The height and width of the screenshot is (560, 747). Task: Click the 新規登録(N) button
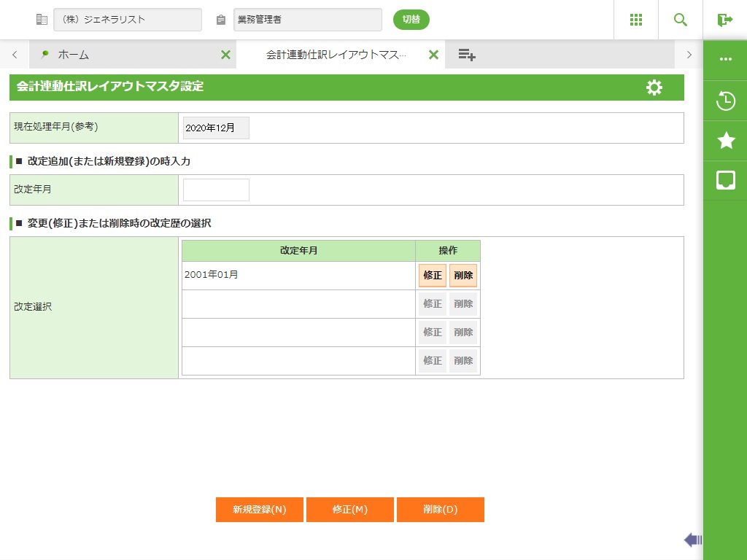(x=260, y=510)
